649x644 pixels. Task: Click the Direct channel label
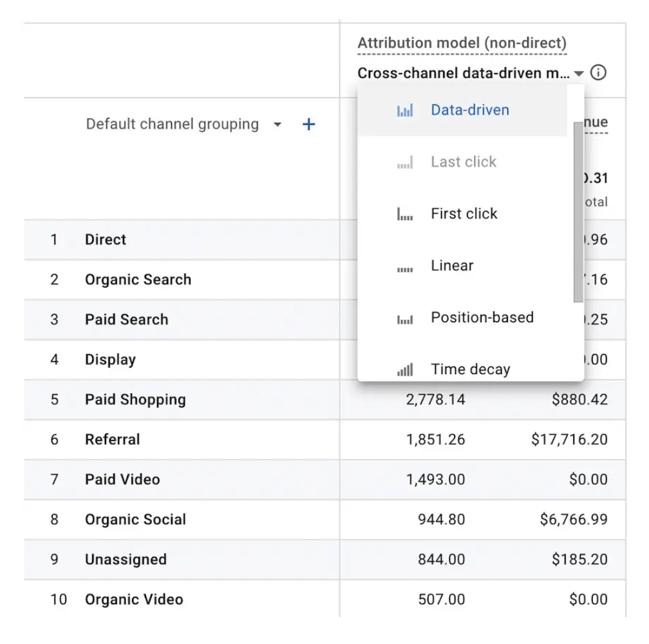(105, 240)
